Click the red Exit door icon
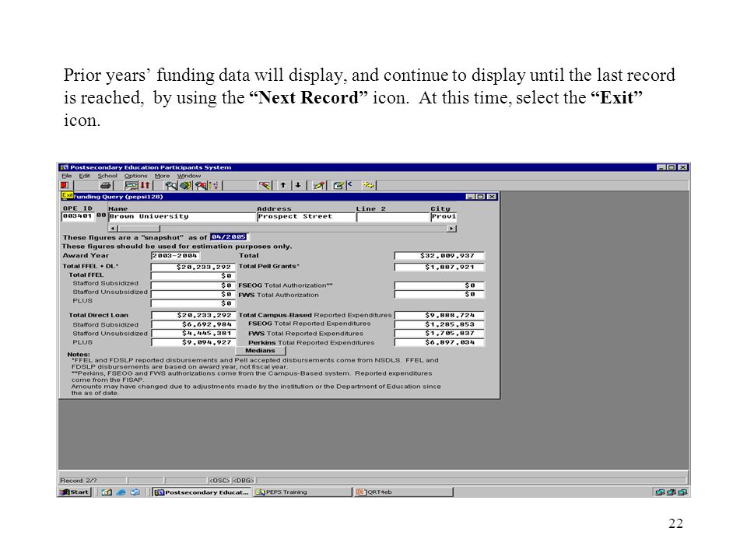The image size is (747, 560). pos(65,185)
